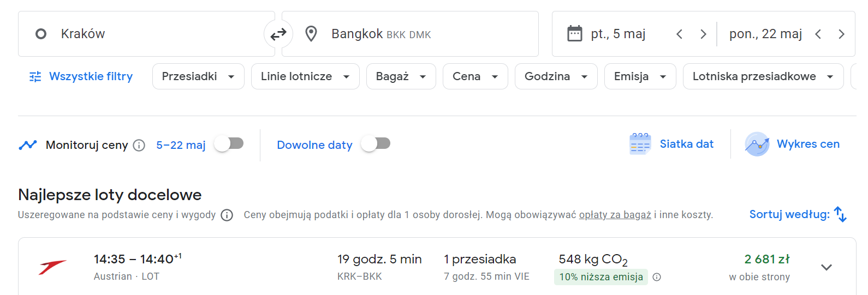Click the Dowolne daty link text
The image size is (868, 295).
[x=314, y=145]
